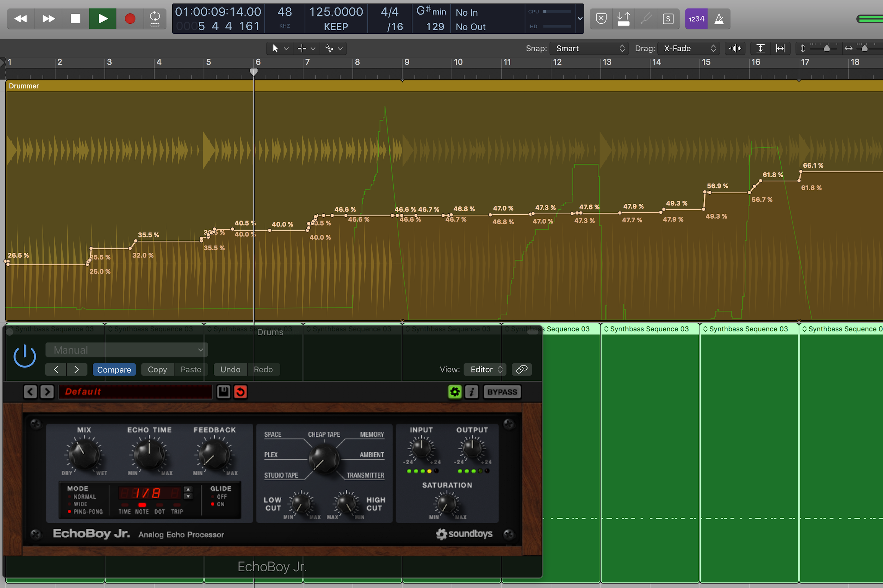Click the EchoBoy info i icon
Image resolution: width=883 pixels, height=588 pixels.
click(472, 392)
